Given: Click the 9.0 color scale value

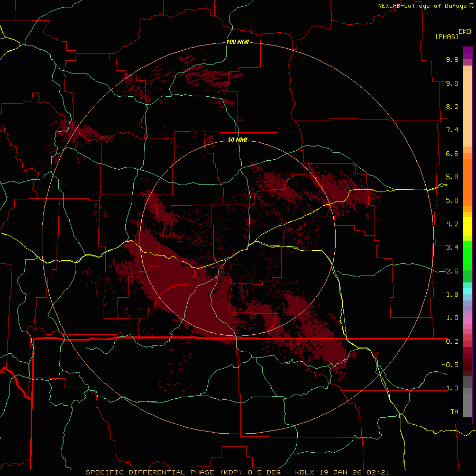Looking at the screenshot, I should click(452, 83).
